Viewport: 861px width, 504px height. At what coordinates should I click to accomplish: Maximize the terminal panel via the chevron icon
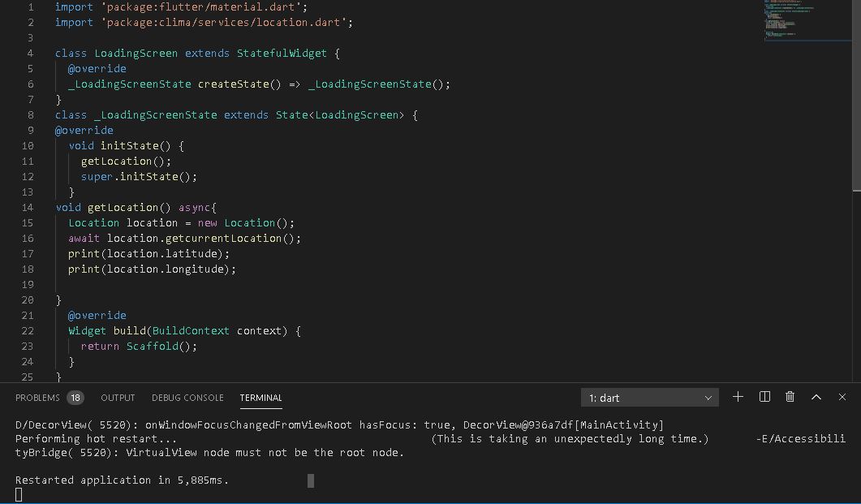click(816, 397)
